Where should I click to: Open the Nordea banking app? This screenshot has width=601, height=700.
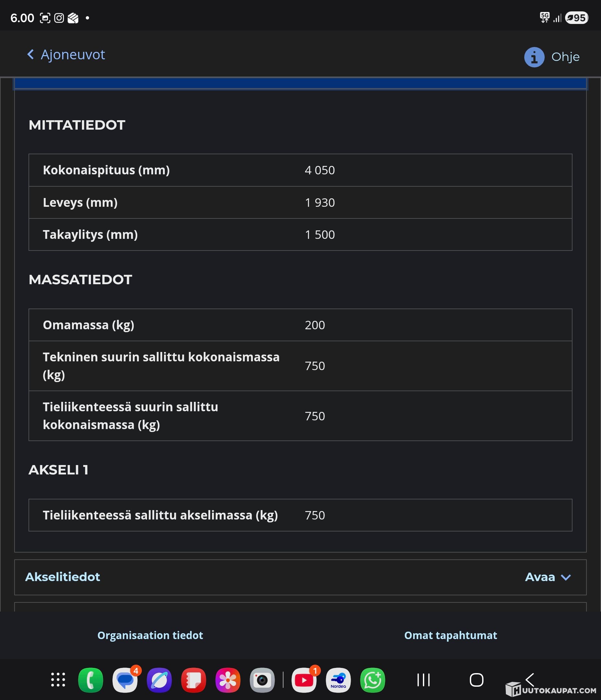point(338,680)
